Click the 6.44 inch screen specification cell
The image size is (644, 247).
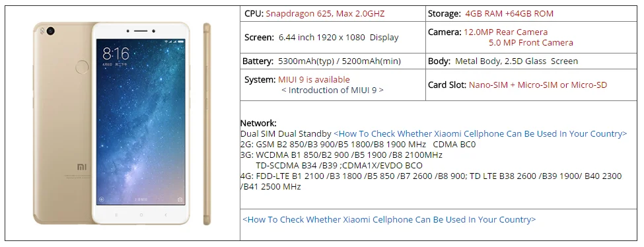click(x=333, y=38)
